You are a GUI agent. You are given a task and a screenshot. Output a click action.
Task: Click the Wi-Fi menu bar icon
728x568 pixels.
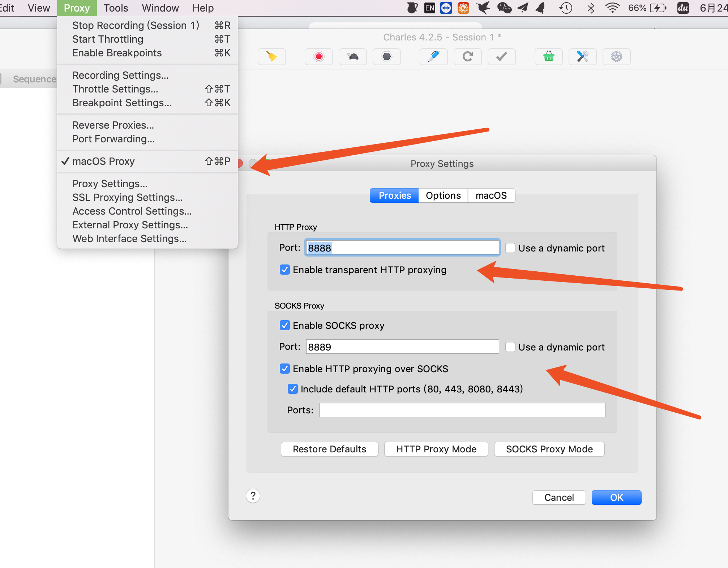point(612,8)
